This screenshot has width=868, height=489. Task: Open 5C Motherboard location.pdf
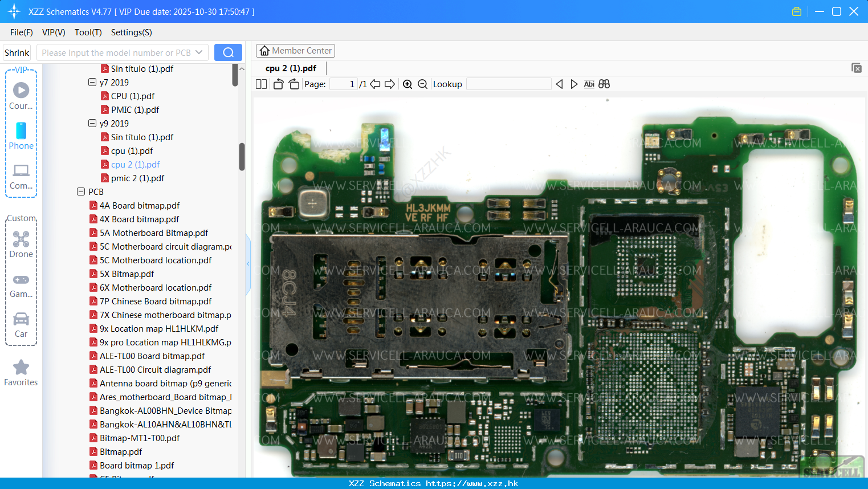pyautogui.click(x=150, y=260)
